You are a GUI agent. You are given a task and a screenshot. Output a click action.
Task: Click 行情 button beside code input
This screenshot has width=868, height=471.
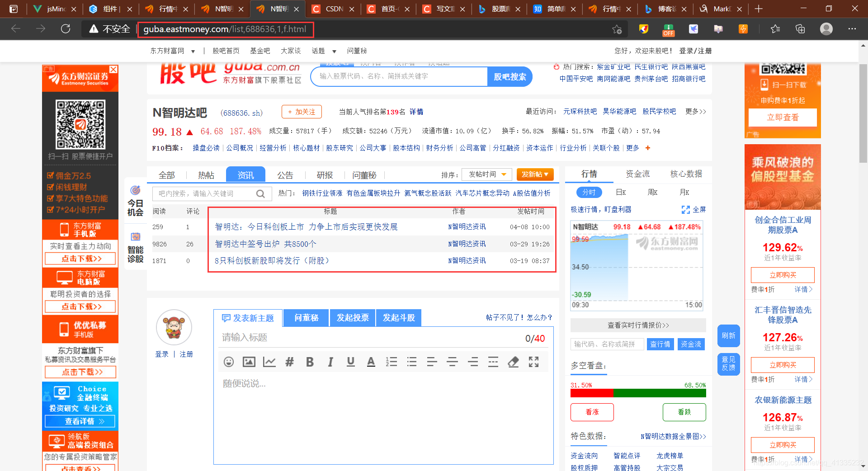[x=660, y=344]
